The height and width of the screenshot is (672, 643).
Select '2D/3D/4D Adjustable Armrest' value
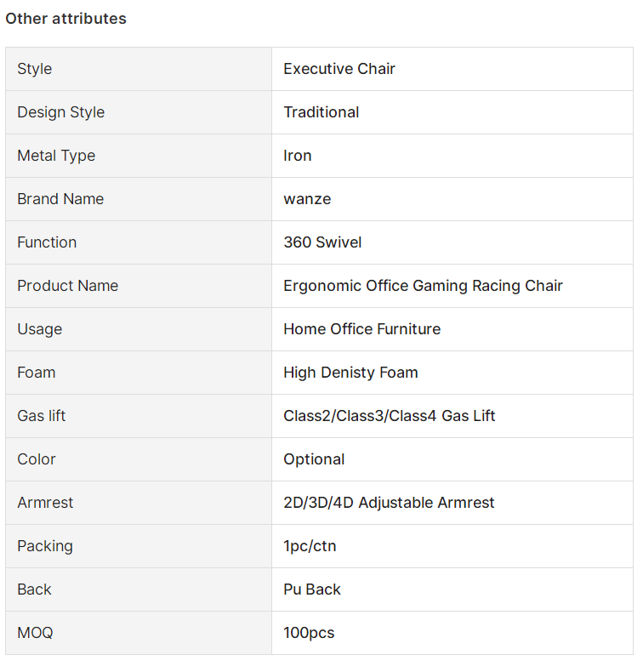(x=389, y=503)
